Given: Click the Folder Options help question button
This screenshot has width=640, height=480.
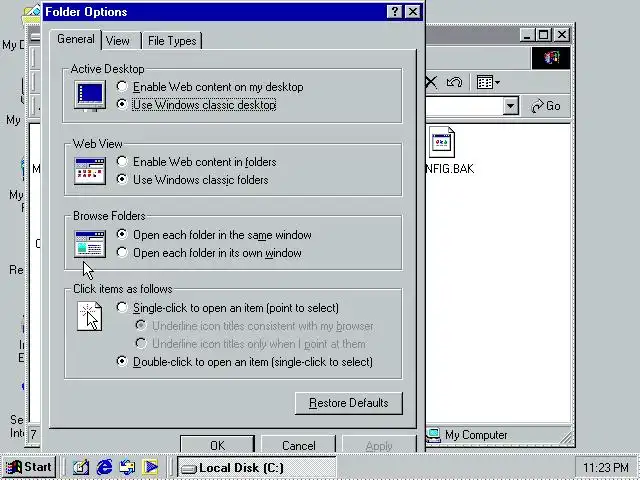Looking at the screenshot, I should [x=394, y=11].
